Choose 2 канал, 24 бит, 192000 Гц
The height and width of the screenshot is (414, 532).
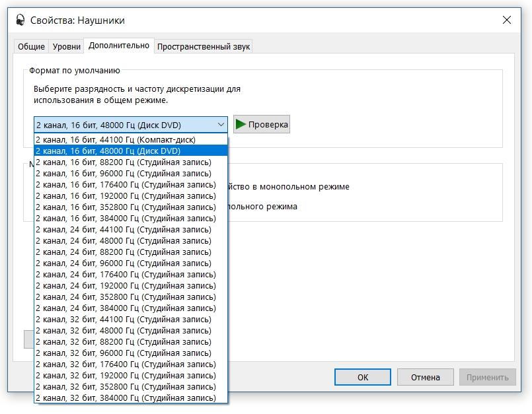point(131,285)
